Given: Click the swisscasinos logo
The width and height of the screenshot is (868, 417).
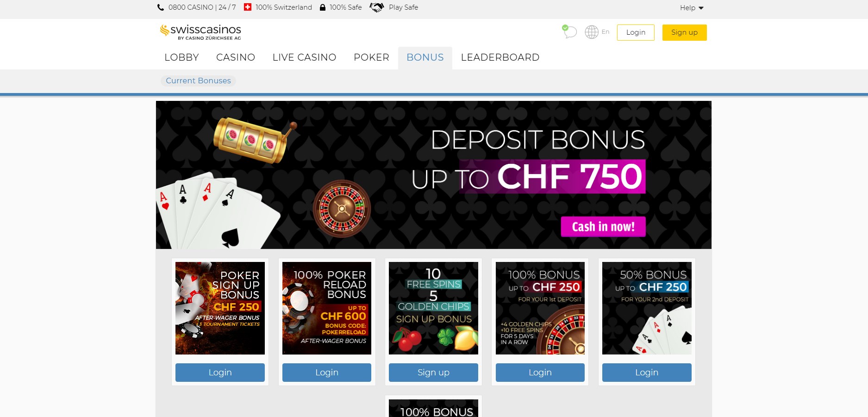Looking at the screenshot, I should (200, 32).
